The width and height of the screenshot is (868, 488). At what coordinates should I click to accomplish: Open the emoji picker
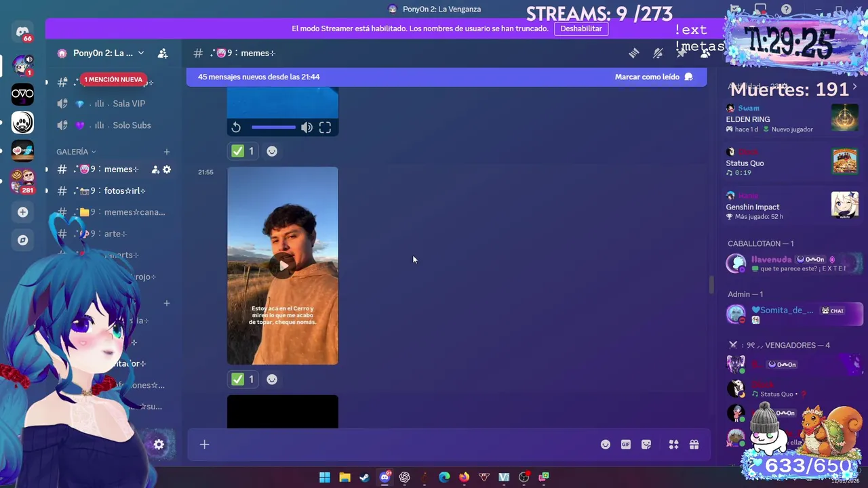point(606,445)
